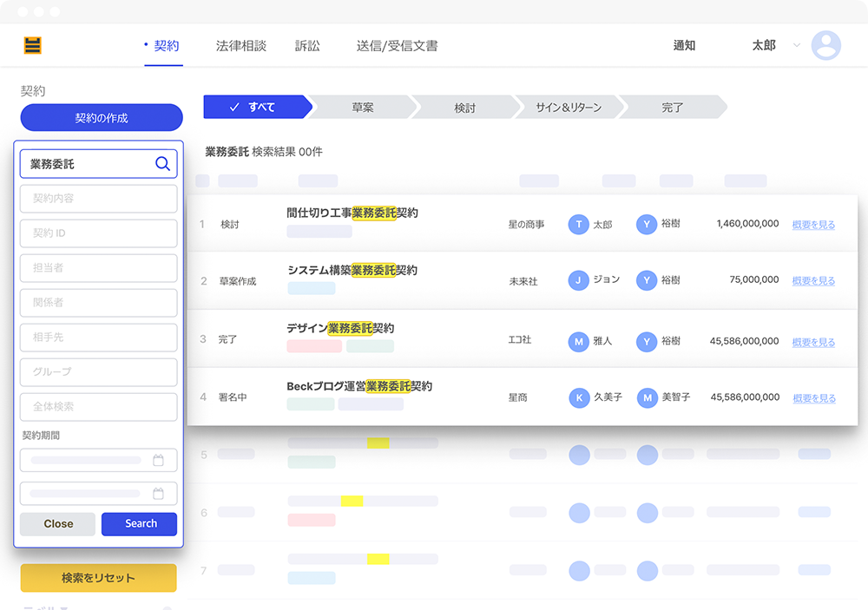Open デザイン業務委託契約 title
Screen dimensions: 868x610
340,328
